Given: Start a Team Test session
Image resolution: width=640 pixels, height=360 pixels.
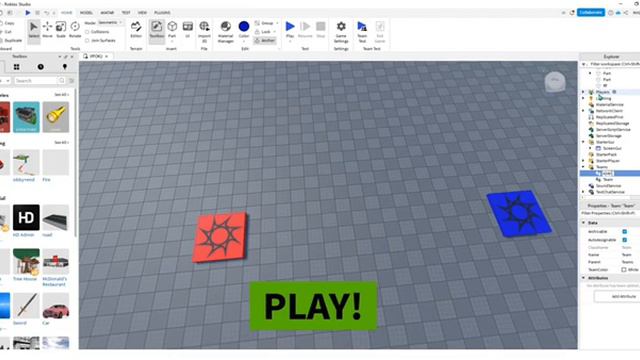Looking at the screenshot, I should [x=362, y=31].
